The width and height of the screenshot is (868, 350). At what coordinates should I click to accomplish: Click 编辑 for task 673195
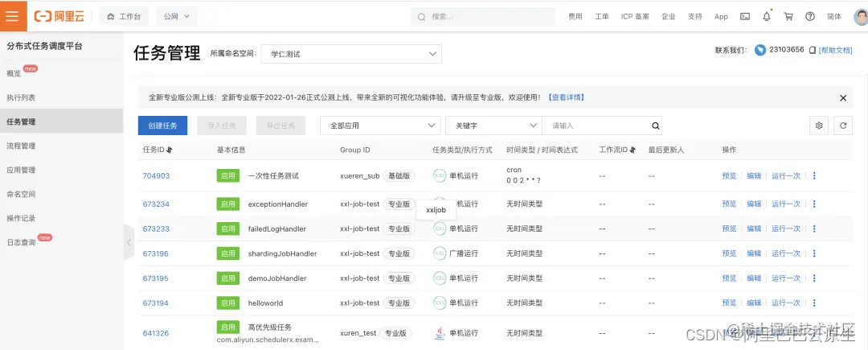754,278
